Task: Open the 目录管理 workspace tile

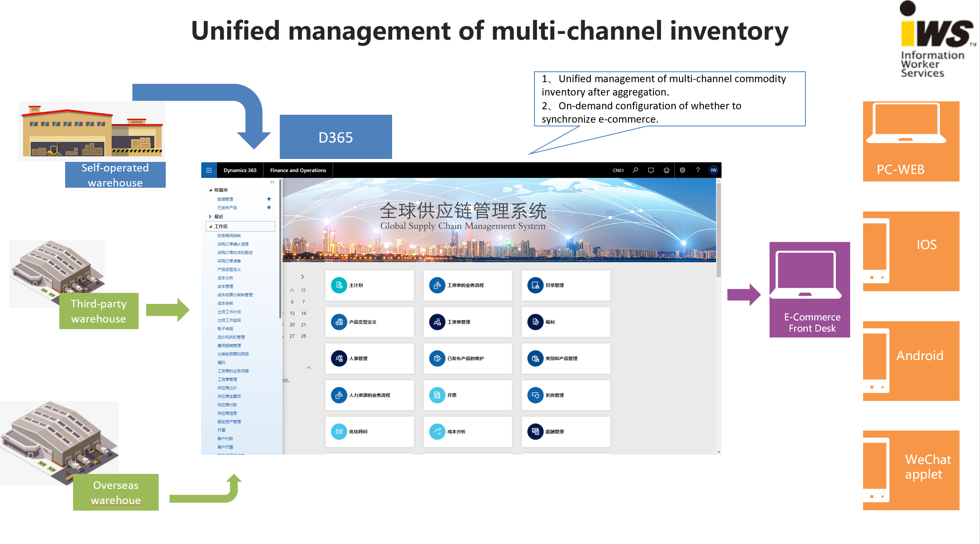Action: pos(566,285)
